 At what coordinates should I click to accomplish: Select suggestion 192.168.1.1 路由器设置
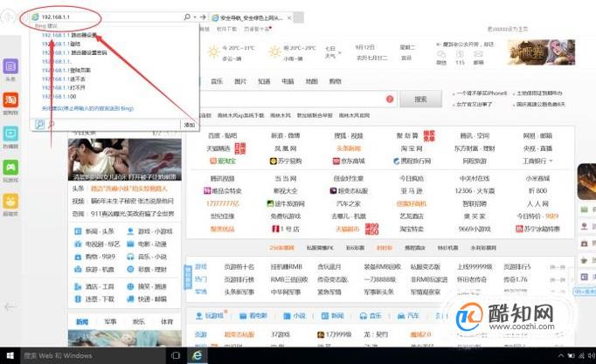pyautogui.click(x=69, y=35)
